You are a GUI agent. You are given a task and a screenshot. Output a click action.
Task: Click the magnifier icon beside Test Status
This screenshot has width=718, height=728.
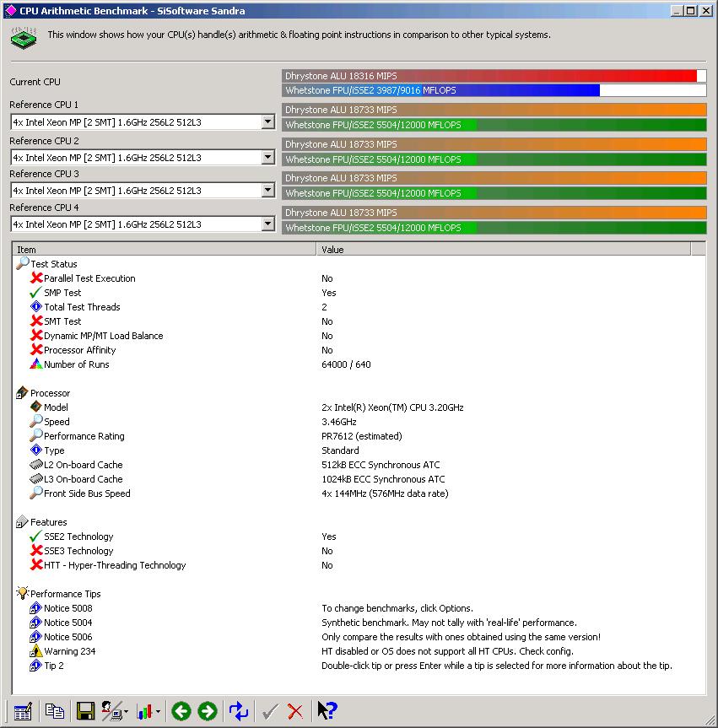tap(23, 263)
